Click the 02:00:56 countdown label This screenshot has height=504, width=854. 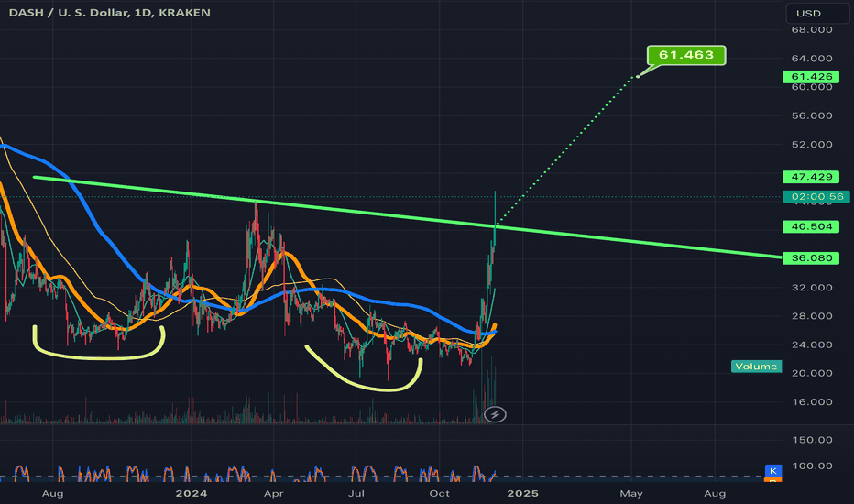(816, 197)
